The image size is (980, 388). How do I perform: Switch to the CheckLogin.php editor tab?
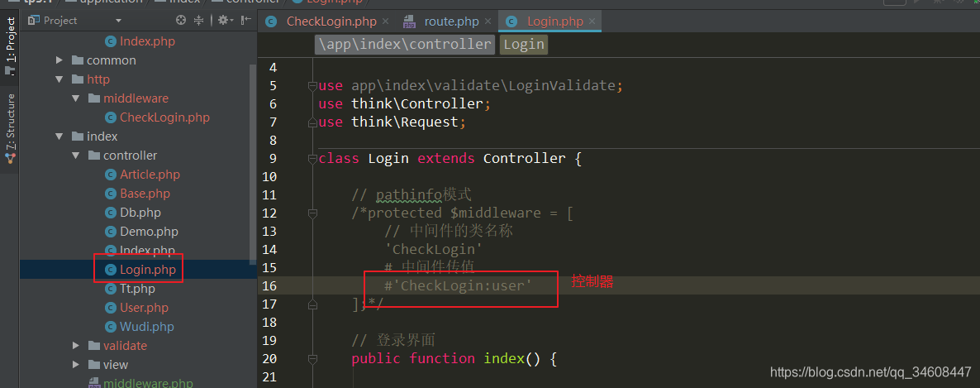click(331, 22)
